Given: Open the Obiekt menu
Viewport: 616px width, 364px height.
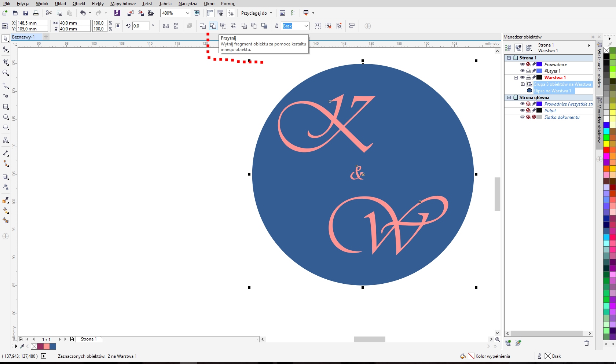Looking at the screenshot, I should click(79, 4).
